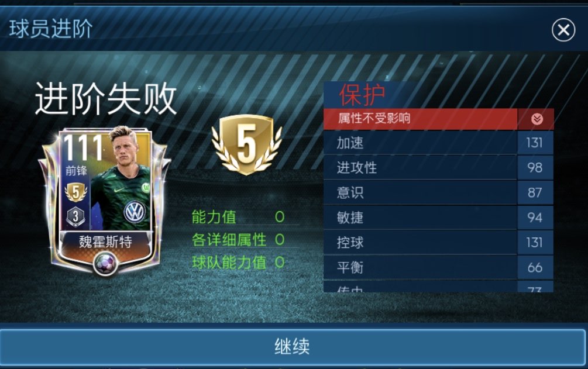Click the large gold rank 5 shield badge
This screenshot has width=588, height=369.
[246, 145]
